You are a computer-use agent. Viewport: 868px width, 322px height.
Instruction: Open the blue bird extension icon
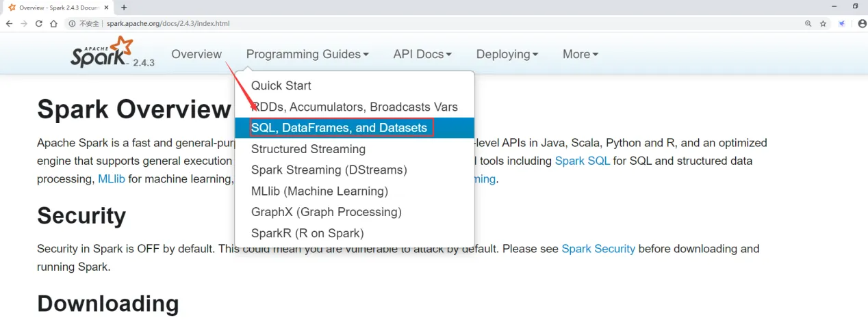[843, 23]
